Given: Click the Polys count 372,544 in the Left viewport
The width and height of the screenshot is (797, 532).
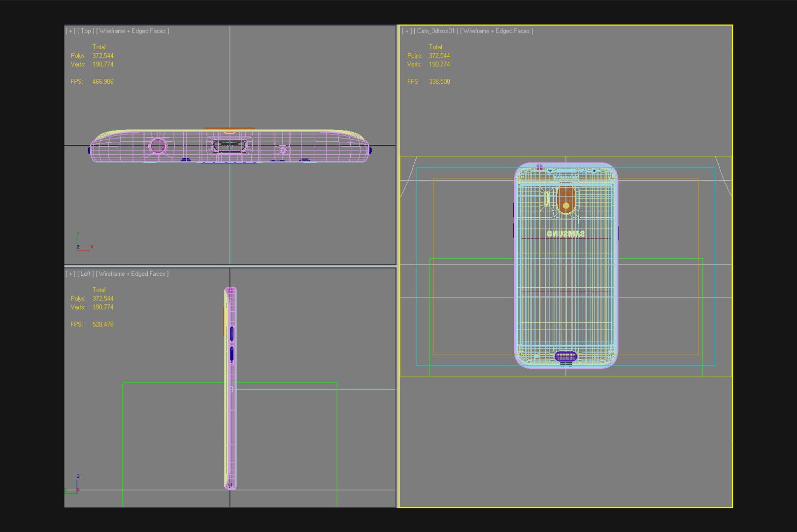Looking at the screenshot, I should pyautogui.click(x=103, y=299).
